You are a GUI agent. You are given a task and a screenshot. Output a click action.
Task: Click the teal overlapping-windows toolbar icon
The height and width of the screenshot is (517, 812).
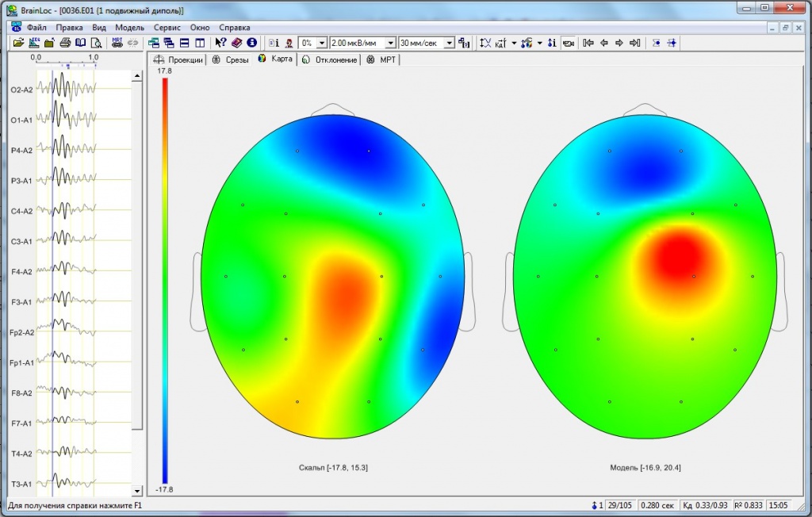click(154, 43)
